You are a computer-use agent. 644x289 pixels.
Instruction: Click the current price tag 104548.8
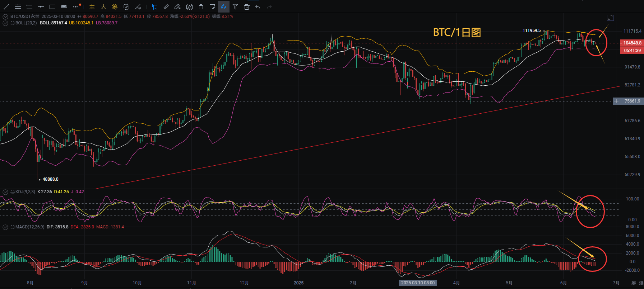point(632,43)
